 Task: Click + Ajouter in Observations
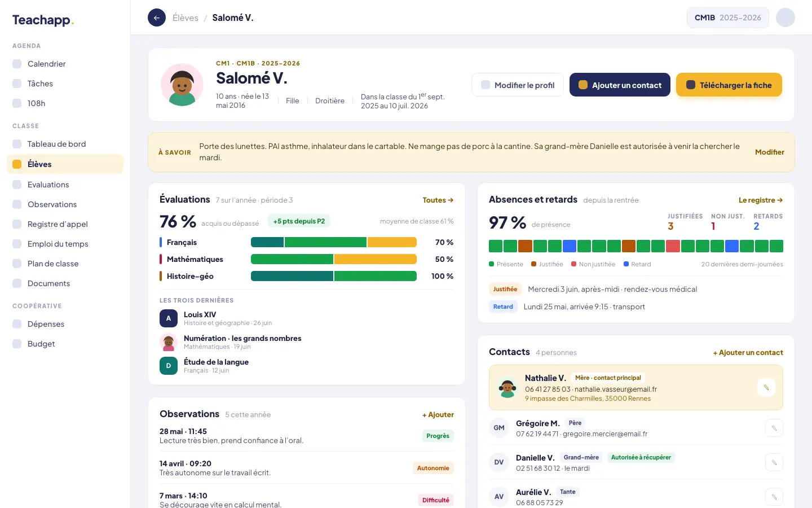tap(438, 414)
